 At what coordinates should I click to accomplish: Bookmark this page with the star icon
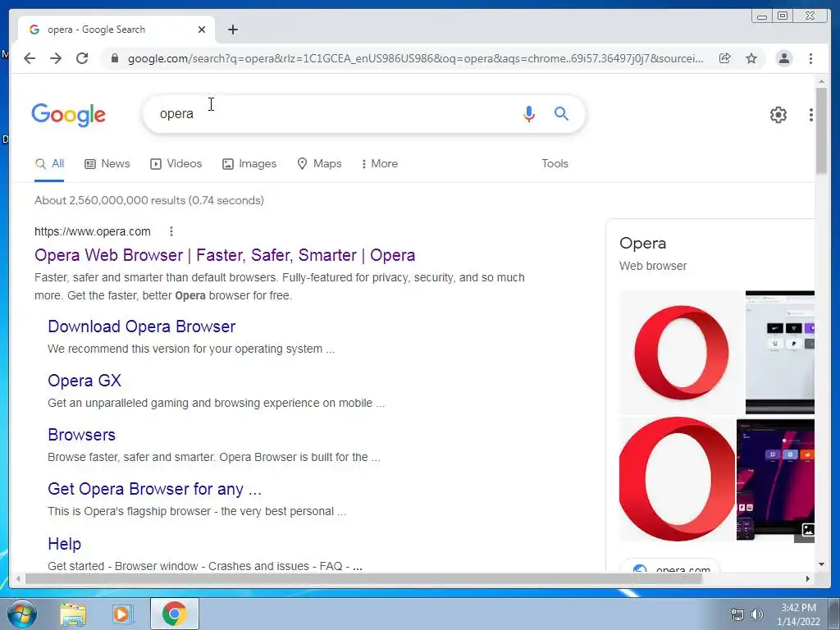pyautogui.click(x=751, y=58)
